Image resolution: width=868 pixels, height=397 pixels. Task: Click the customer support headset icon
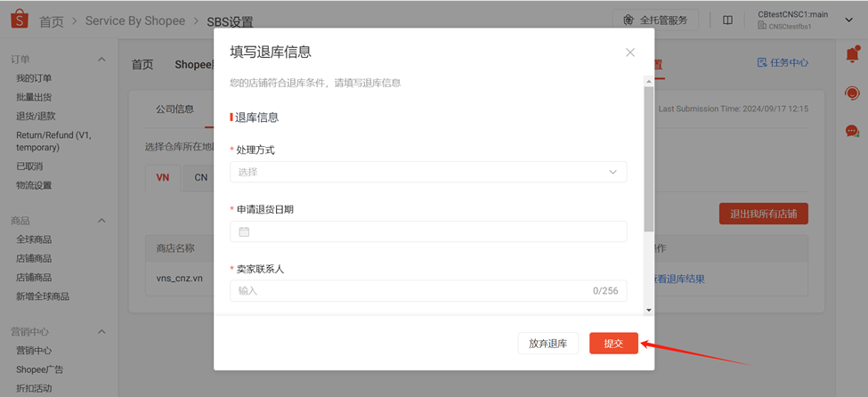coord(852,93)
